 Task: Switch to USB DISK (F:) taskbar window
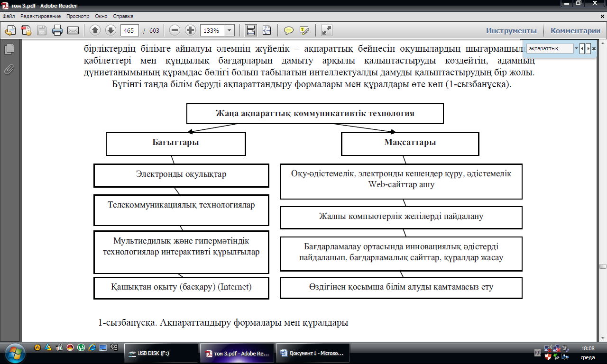pos(161,353)
